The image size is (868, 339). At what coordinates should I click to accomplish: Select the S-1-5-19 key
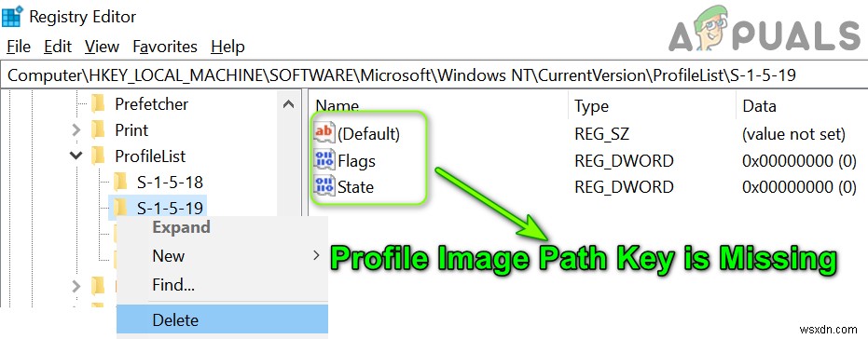tap(170, 208)
